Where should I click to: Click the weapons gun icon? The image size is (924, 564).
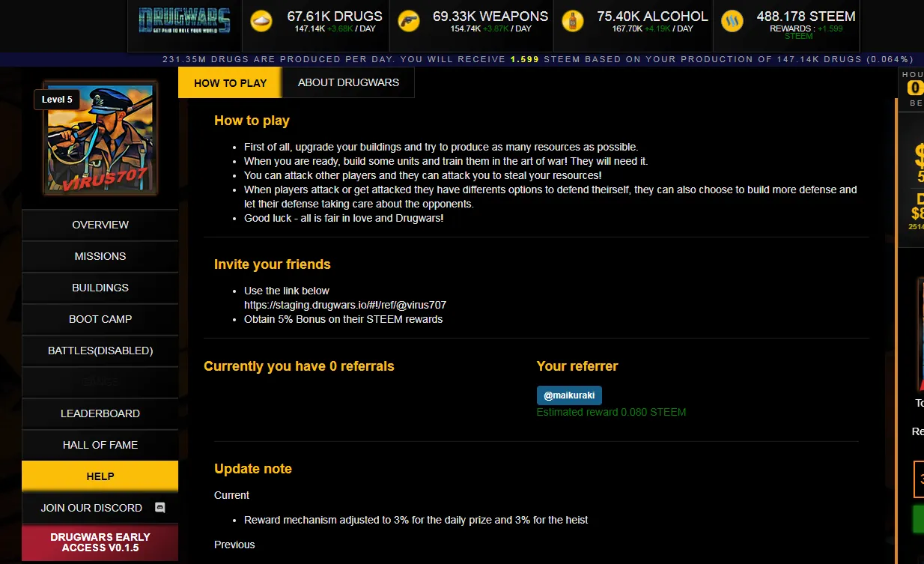pos(408,21)
